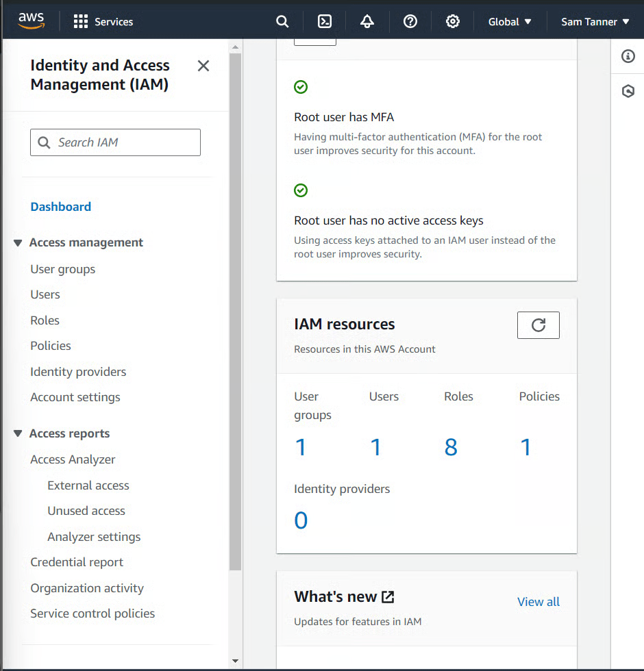Open the Global region dropdown
The height and width of the screenshot is (671, 644).
click(x=510, y=22)
